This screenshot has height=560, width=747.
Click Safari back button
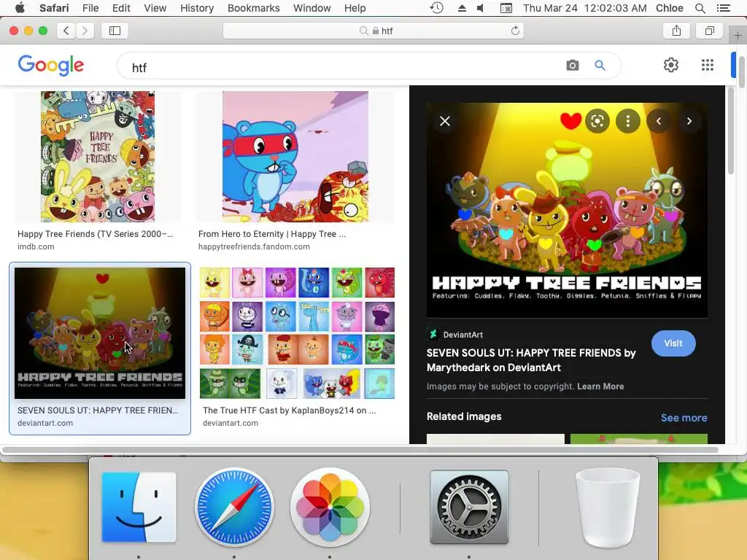[x=66, y=31]
